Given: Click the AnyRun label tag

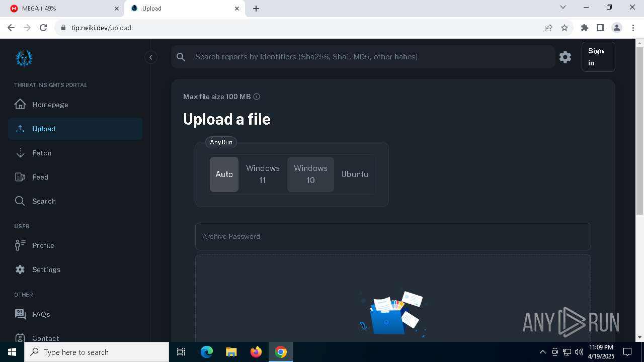Looking at the screenshot, I should [221, 142].
